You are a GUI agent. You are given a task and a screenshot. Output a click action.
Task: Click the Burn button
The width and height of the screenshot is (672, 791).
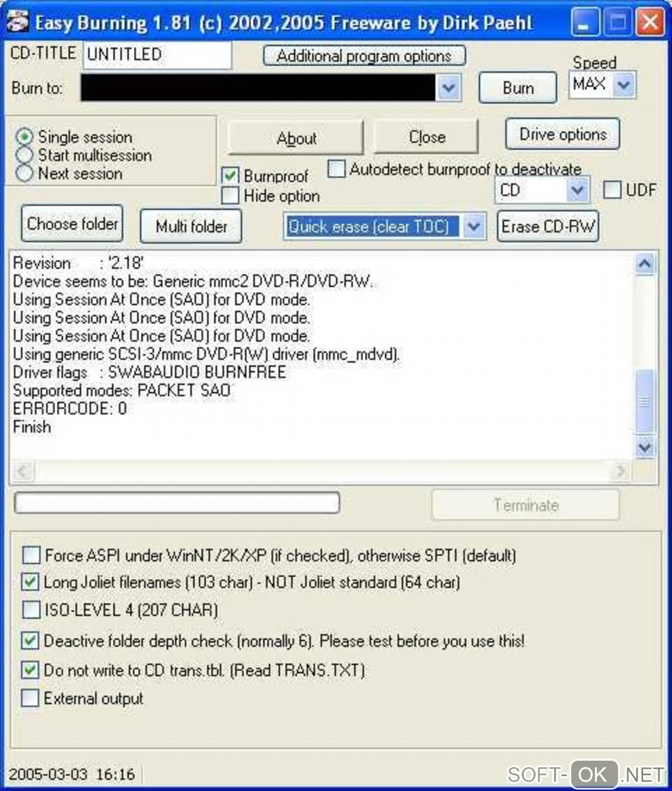tap(518, 88)
